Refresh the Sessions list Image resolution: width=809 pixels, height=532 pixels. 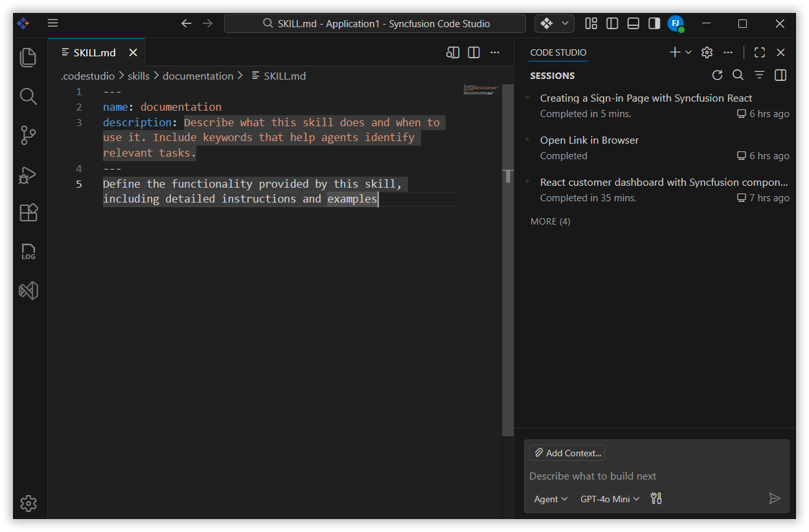tap(717, 75)
